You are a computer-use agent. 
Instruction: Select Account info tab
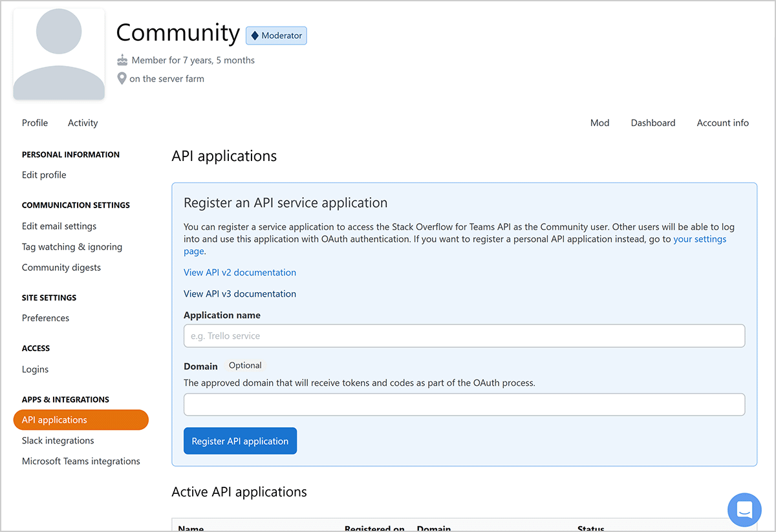tap(722, 123)
